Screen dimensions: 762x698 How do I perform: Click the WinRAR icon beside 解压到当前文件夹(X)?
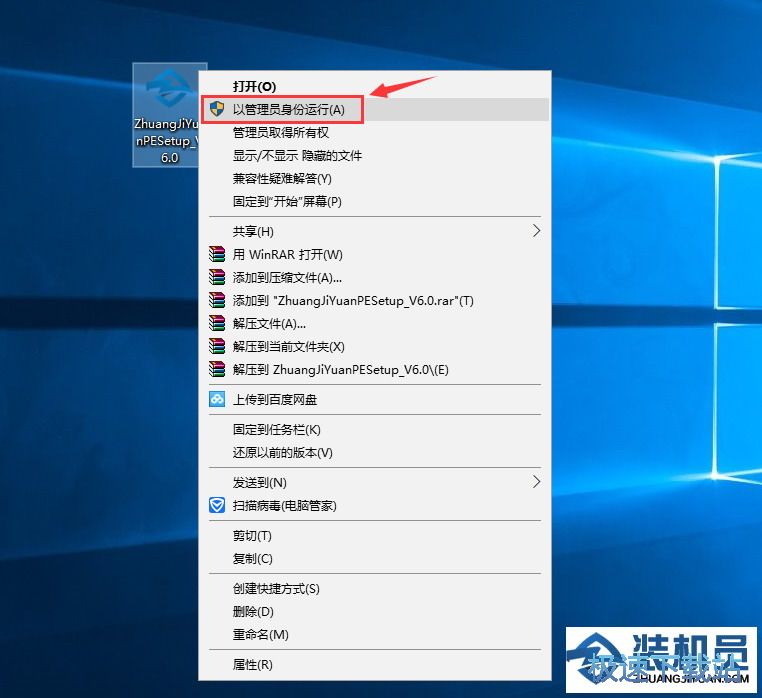pos(217,346)
